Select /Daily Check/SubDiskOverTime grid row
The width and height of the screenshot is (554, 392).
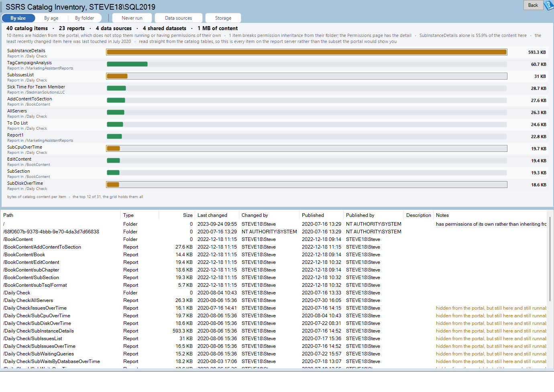click(274, 323)
